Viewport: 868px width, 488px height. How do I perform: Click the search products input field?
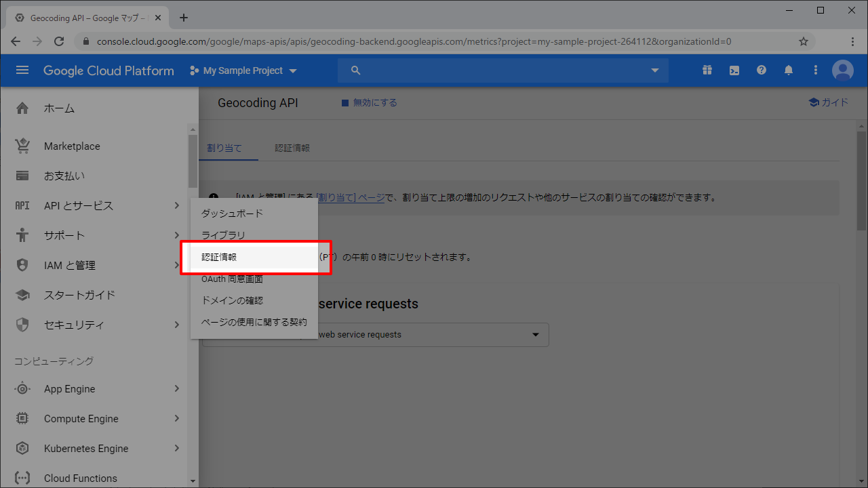(x=503, y=70)
